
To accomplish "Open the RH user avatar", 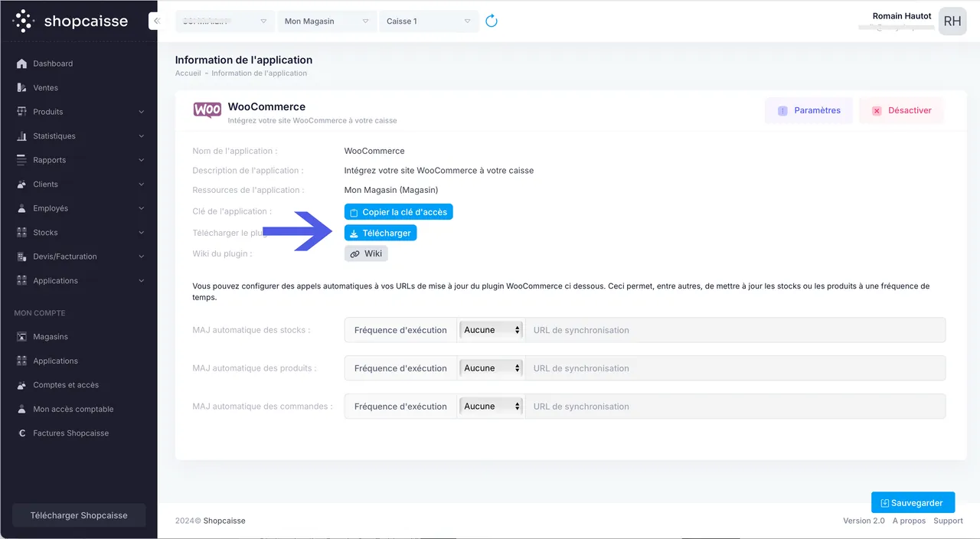I will pos(952,21).
